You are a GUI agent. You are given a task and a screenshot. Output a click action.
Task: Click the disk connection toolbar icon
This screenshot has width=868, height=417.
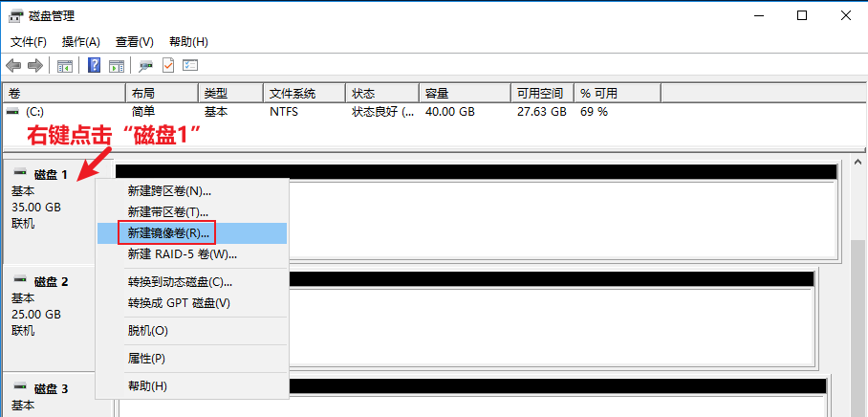[x=146, y=66]
